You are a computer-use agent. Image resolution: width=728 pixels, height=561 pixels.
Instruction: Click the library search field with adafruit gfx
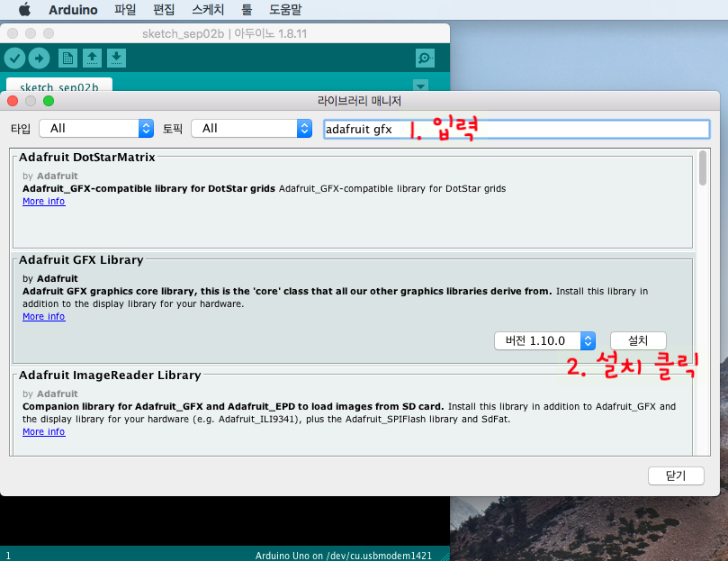517,129
